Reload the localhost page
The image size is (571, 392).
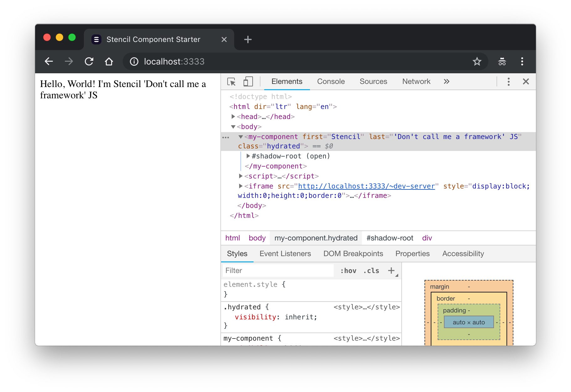[89, 61]
